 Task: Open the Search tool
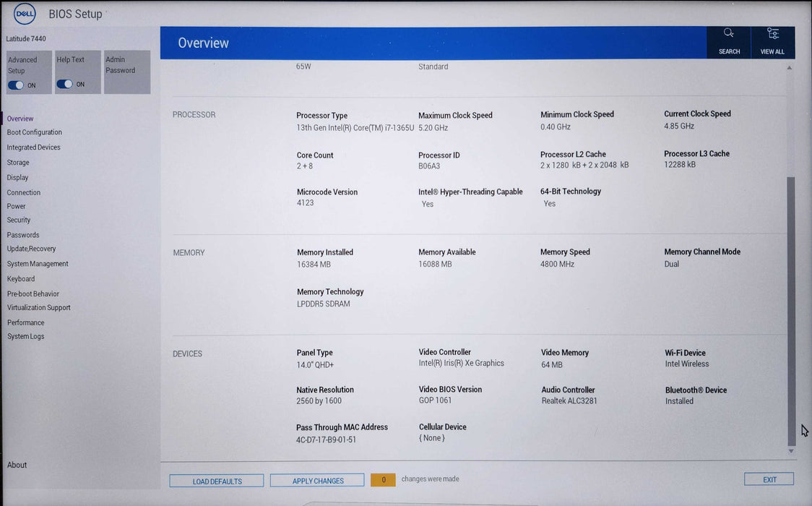point(729,41)
